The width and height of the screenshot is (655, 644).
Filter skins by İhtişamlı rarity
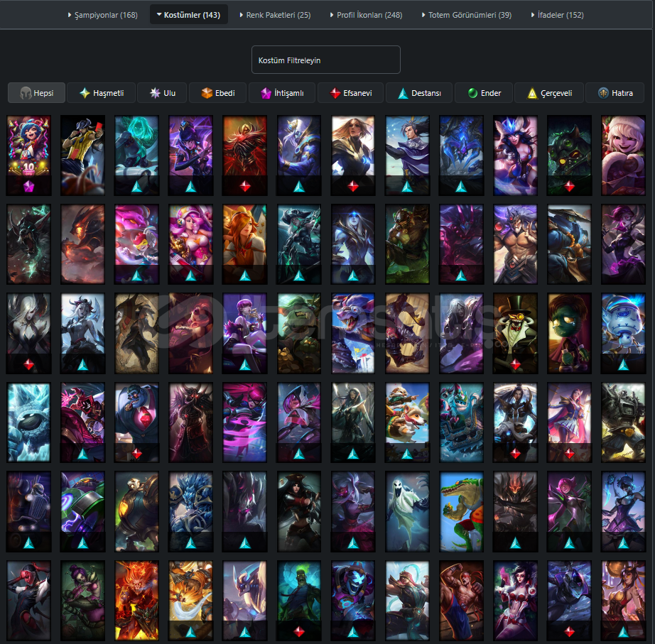pyautogui.click(x=282, y=93)
